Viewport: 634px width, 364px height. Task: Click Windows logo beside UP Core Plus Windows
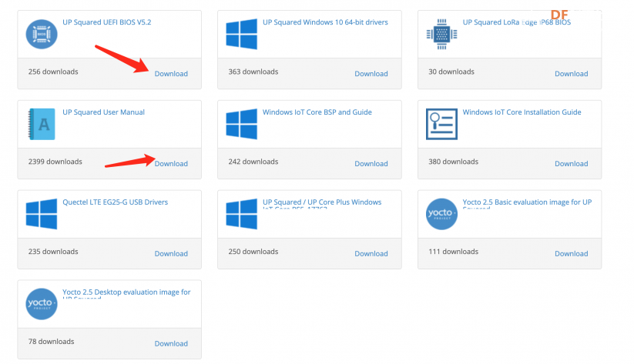pos(241,214)
